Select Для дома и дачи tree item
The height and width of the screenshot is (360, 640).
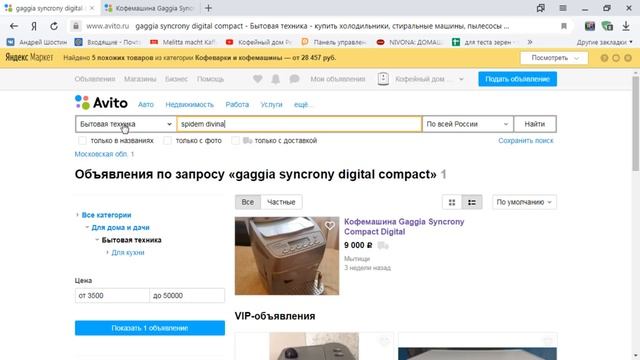120,227
